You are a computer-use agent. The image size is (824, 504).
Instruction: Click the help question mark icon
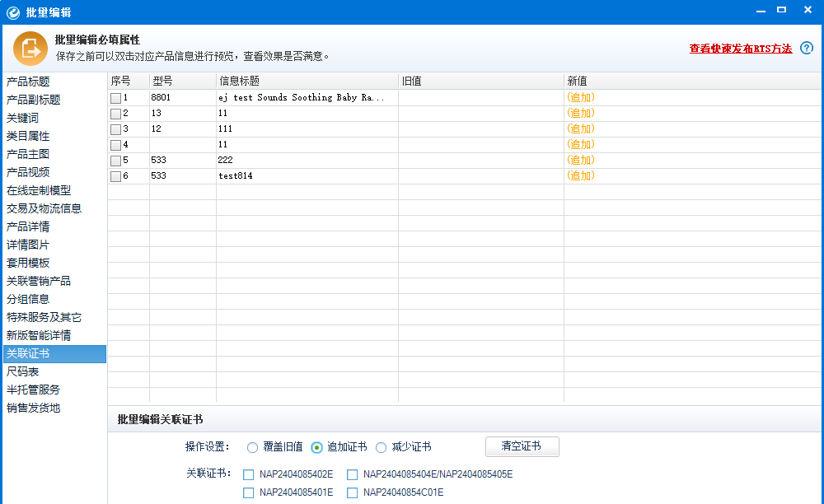[x=806, y=48]
